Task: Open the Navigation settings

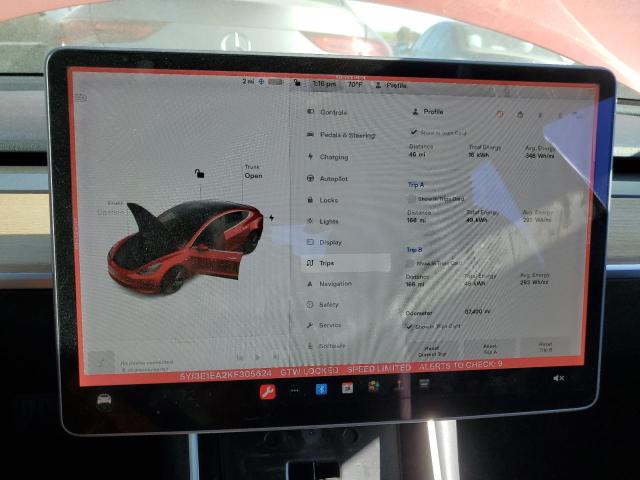Action: 329,284
